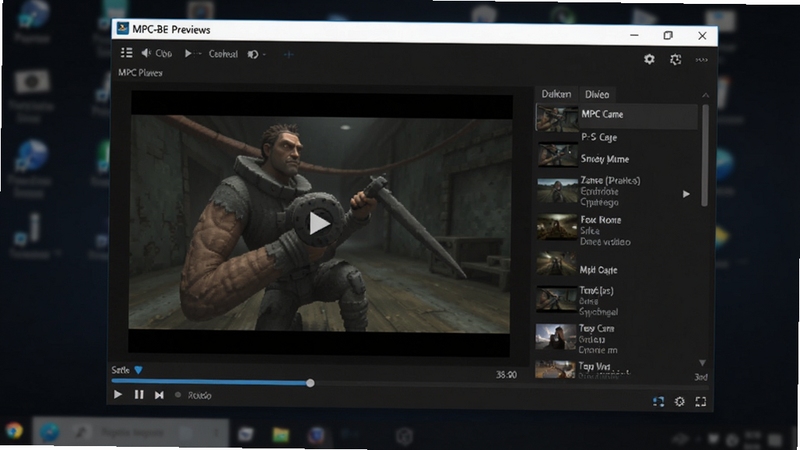
Task: Click the Cooheal toolbar label
Action: pyautogui.click(x=223, y=54)
